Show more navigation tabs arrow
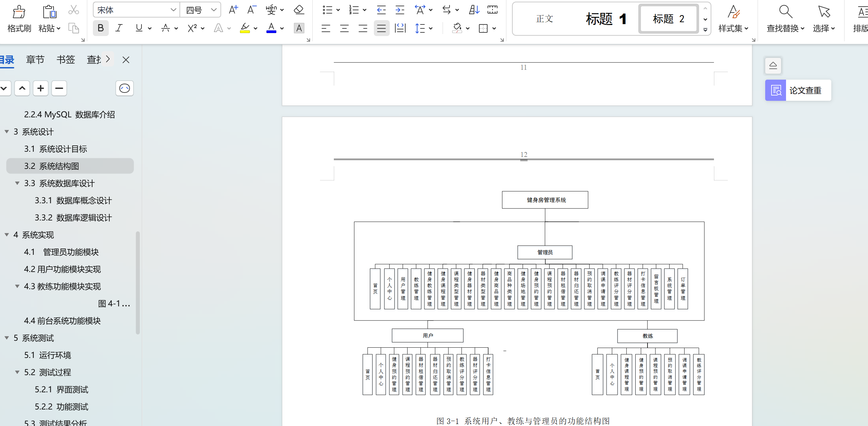This screenshot has height=426, width=868. tap(108, 59)
